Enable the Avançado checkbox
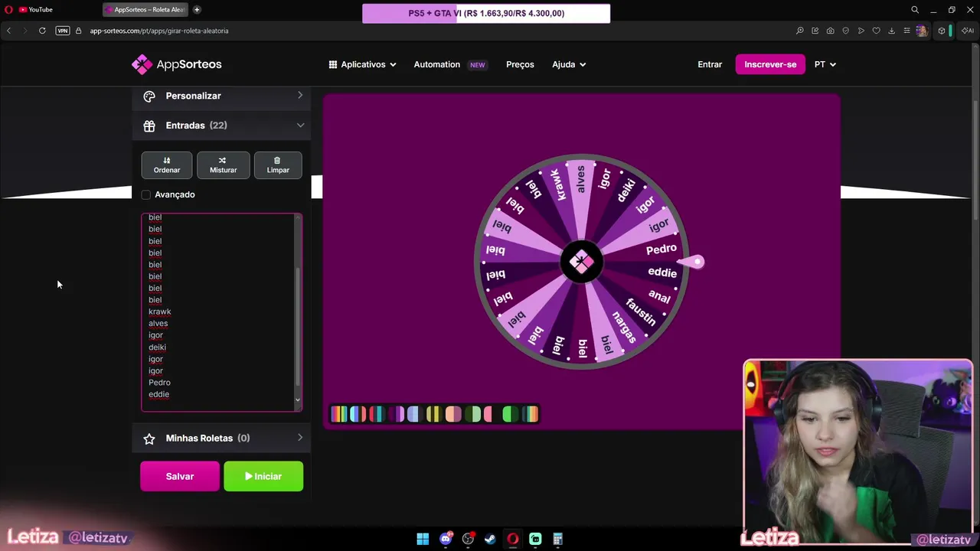Viewport: 980px width, 551px height. coord(146,194)
